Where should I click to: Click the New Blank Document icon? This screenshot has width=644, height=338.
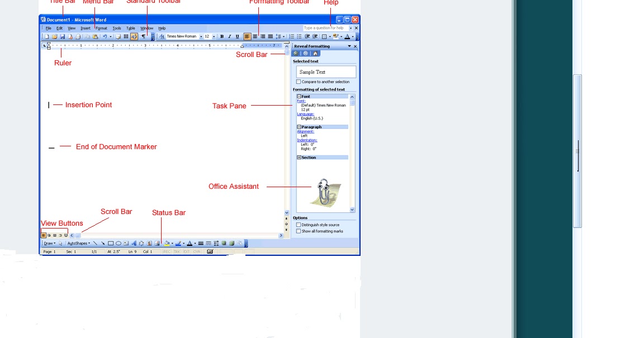tap(47, 36)
